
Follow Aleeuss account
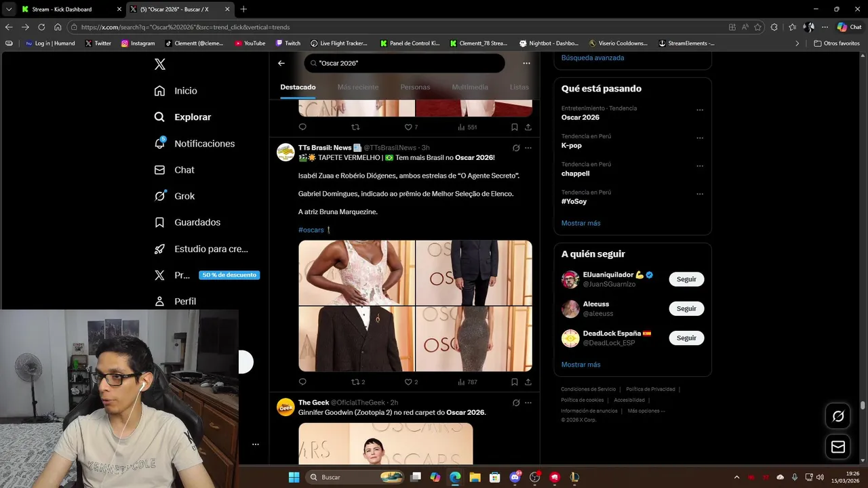[x=686, y=308]
